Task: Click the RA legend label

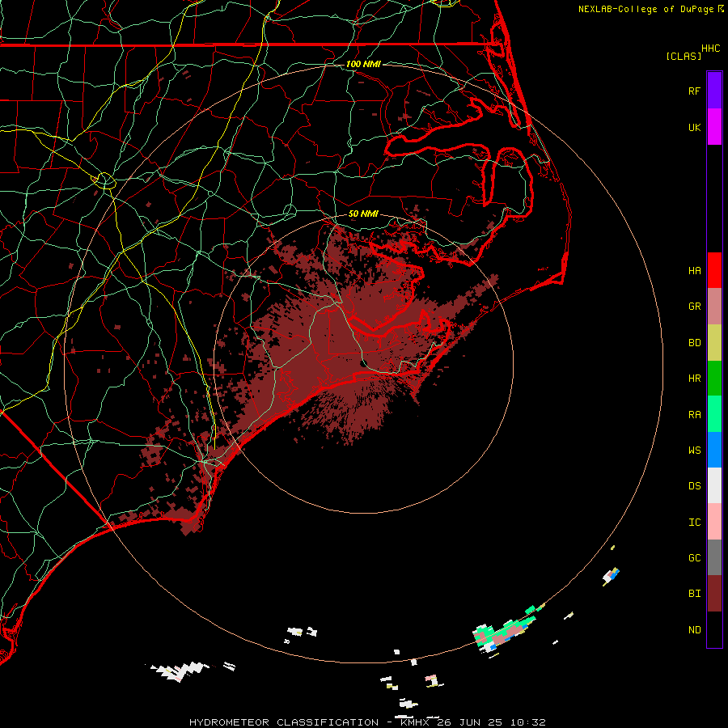Action: click(694, 414)
